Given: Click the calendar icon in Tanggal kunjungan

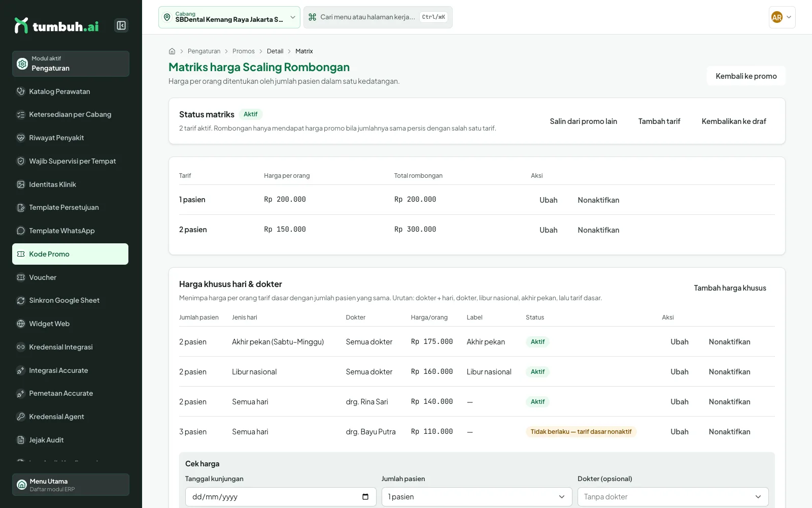Looking at the screenshot, I should coord(365,497).
